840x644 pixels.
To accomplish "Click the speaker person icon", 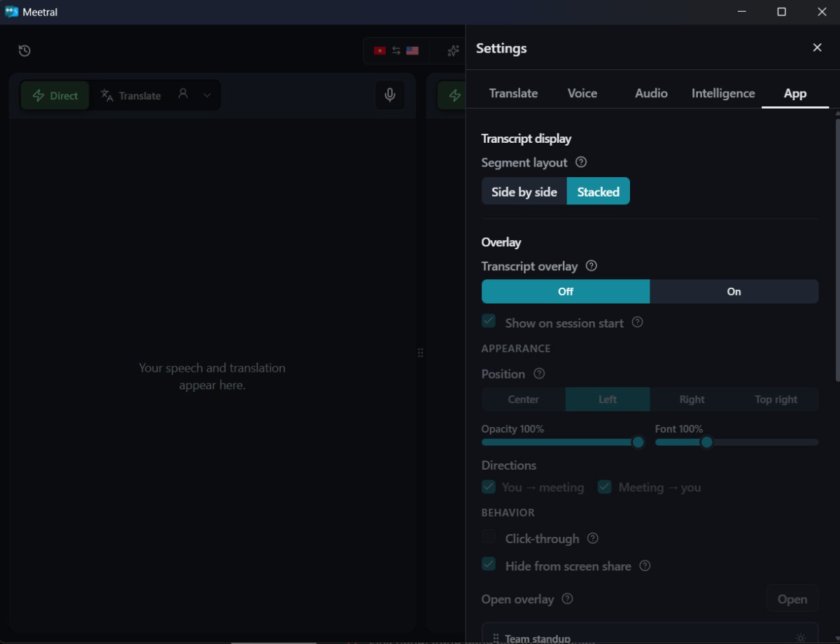I will [x=183, y=94].
